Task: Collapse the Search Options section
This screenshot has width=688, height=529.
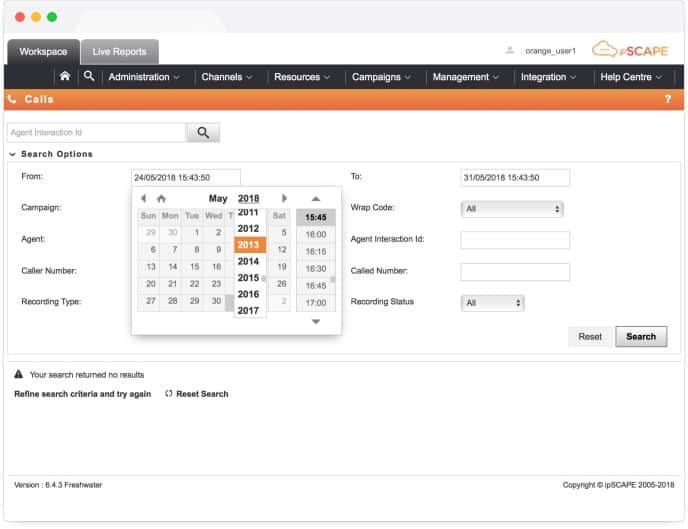Action: (13, 154)
